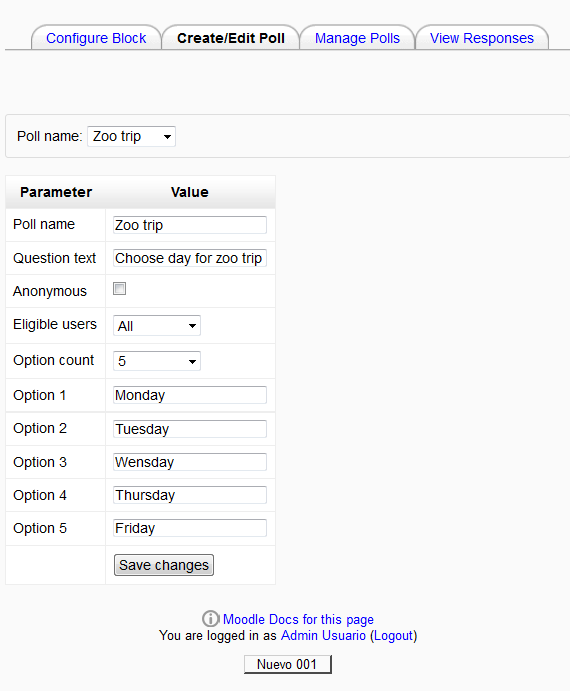Focus the Poll name text field
The image size is (570, 691).
pos(190,225)
